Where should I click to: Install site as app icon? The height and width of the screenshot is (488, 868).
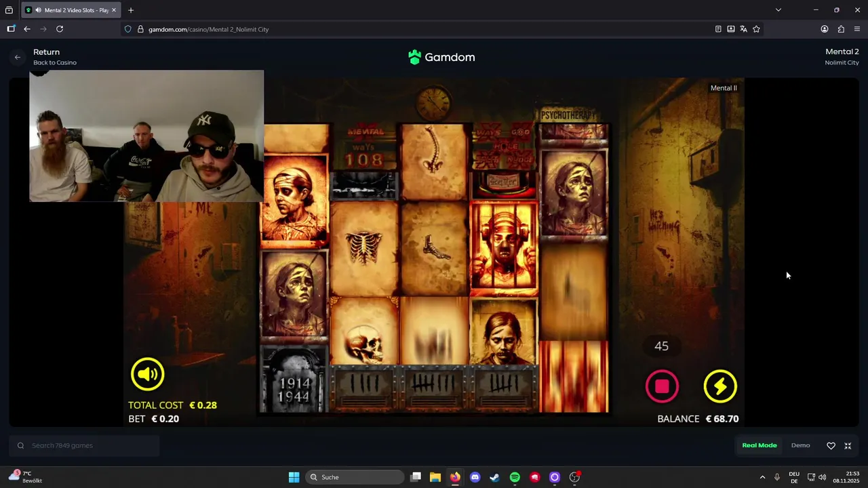point(731,29)
